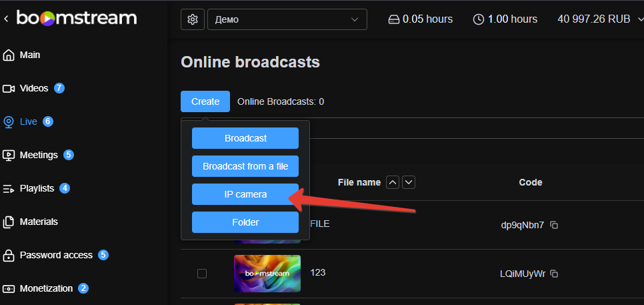The image size is (644, 305).
Task: Open Monetization section
Action: [x=45, y=288]
